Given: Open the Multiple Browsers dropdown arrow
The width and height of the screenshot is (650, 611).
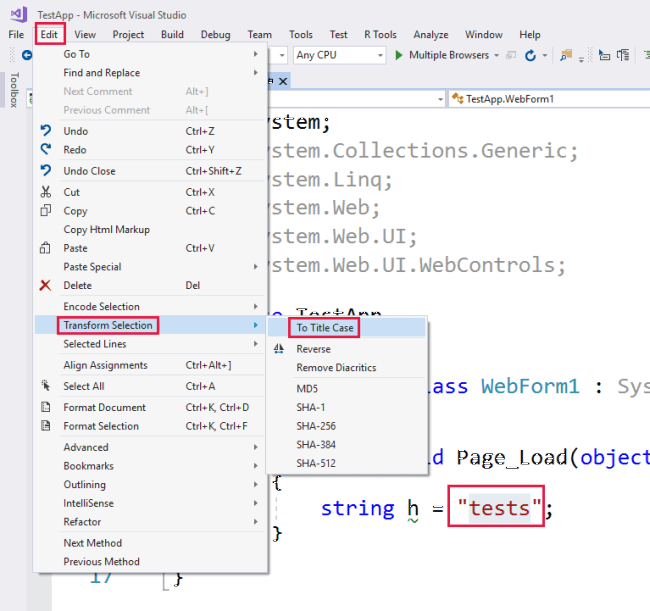Looking at the screenshot, I should 497,56.
